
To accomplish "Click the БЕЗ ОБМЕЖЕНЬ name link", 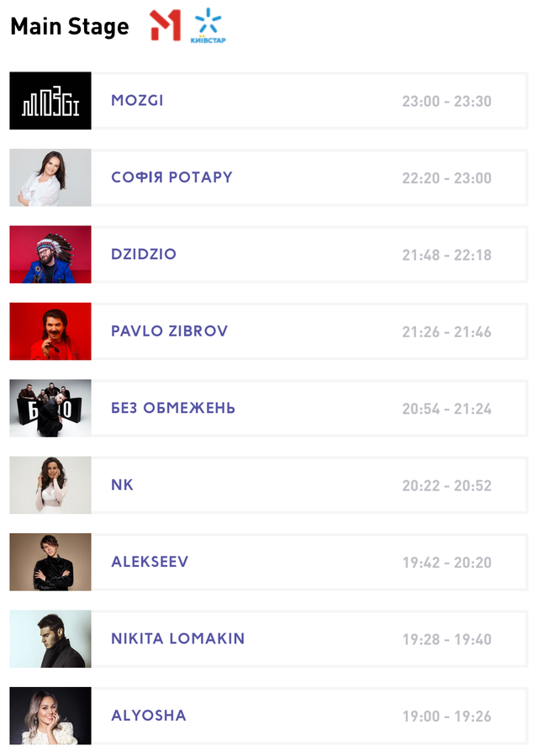I will point(173,409).
